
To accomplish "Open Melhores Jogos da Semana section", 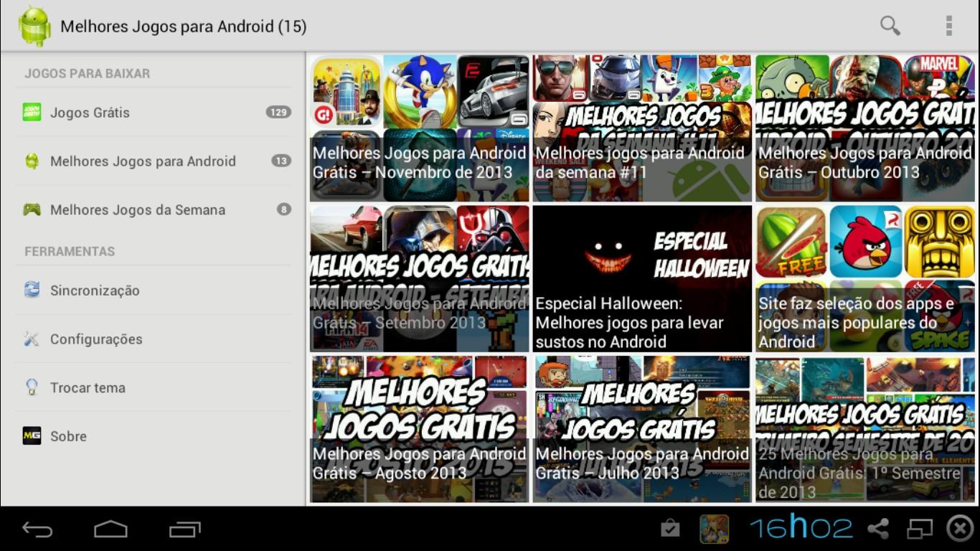I will click(x=154, y=209).
